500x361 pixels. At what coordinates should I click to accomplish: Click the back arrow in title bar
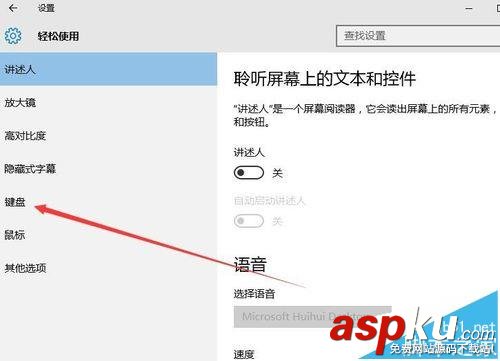click(13, 8)
